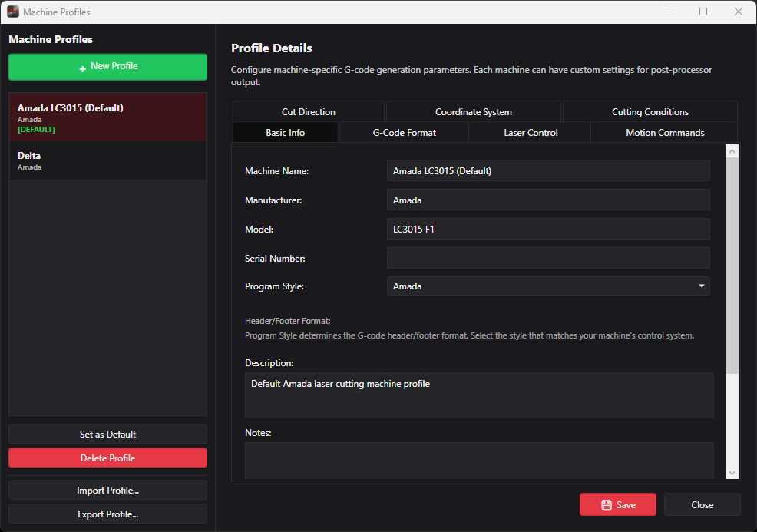Open the Program Style dropdown
The image size is (757, 532).
pos(548,286)
